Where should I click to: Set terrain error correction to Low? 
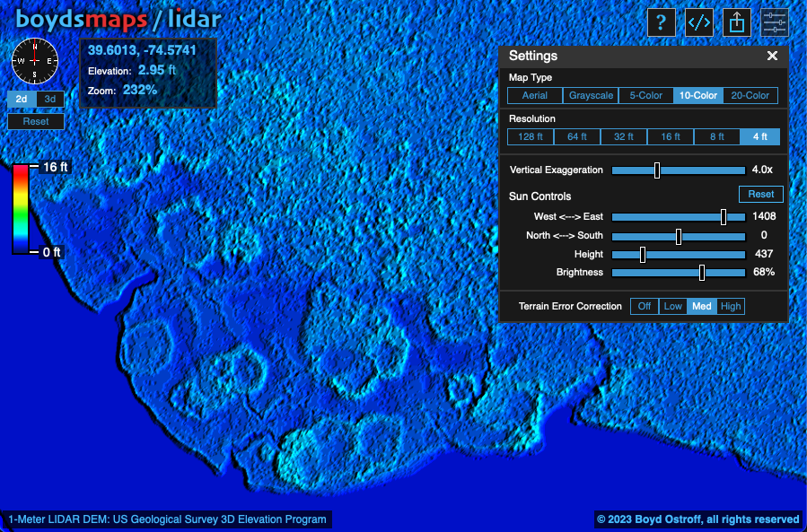coord(672,306)
